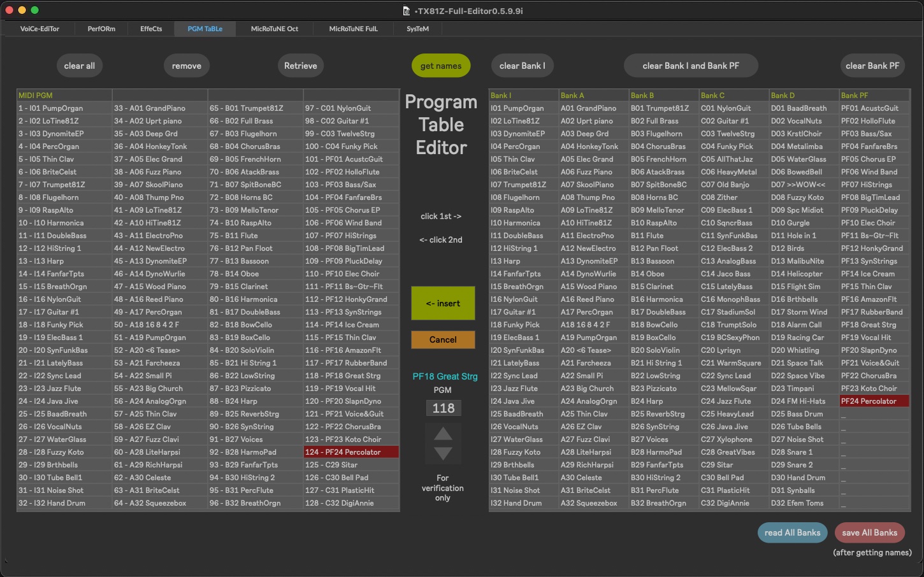Click the PGM number field showing 118
This screenshot has width=924, height=577.
(444, 408)
